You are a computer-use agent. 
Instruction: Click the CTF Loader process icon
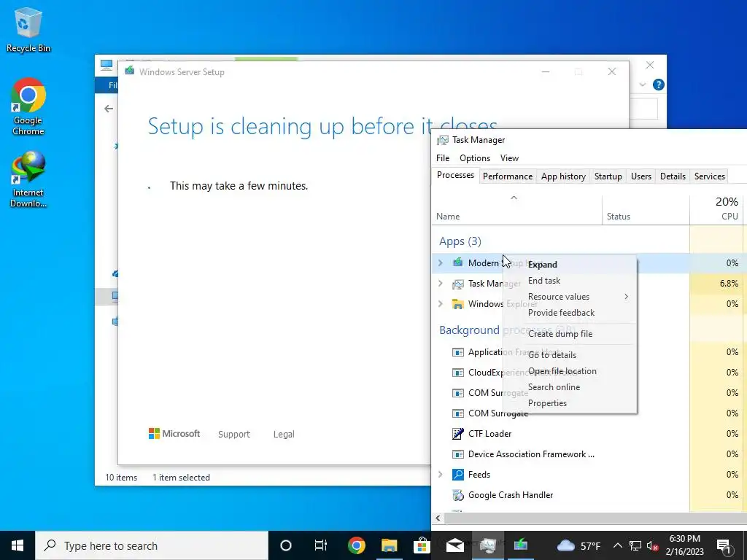point(458,434)
